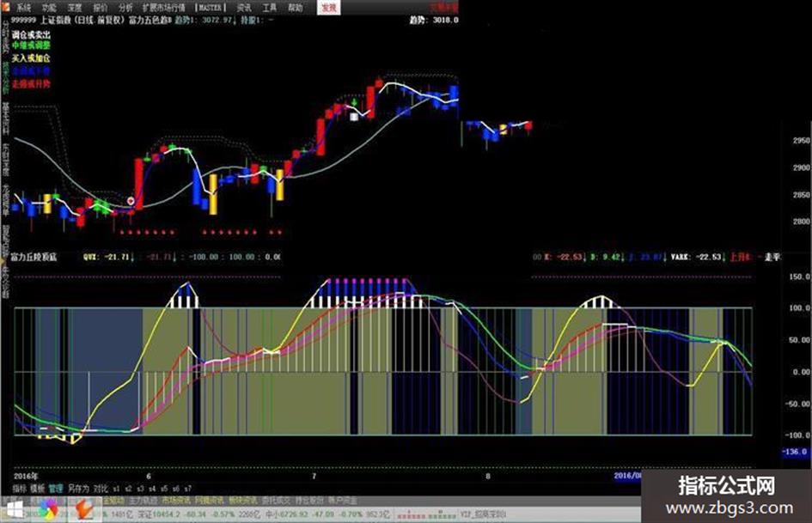The image size is (812, 523).
Task: Click the VARK -22.53 indicator value
Action: click(x=699, y=257)
